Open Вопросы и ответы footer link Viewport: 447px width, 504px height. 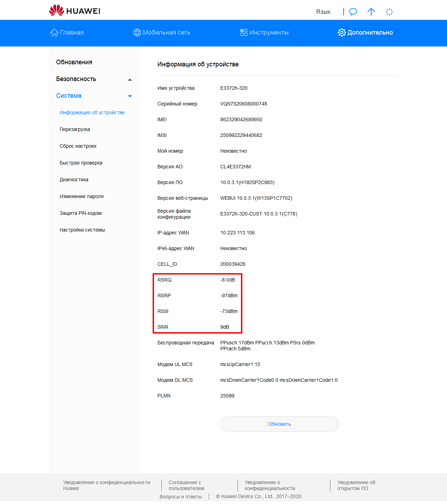pyautogui.click(x=181, y=497)
